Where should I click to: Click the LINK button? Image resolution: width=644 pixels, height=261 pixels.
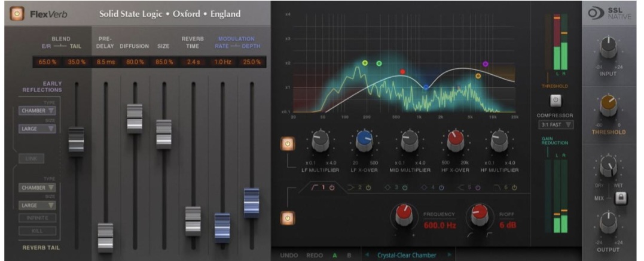pyautogui.click(x=32, y=159)
